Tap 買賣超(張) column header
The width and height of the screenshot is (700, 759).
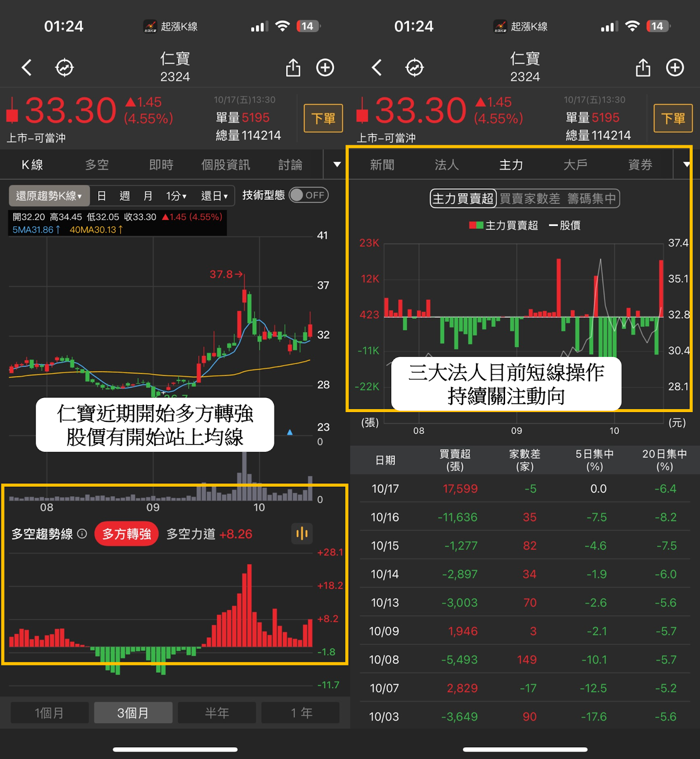pos(455,460)
